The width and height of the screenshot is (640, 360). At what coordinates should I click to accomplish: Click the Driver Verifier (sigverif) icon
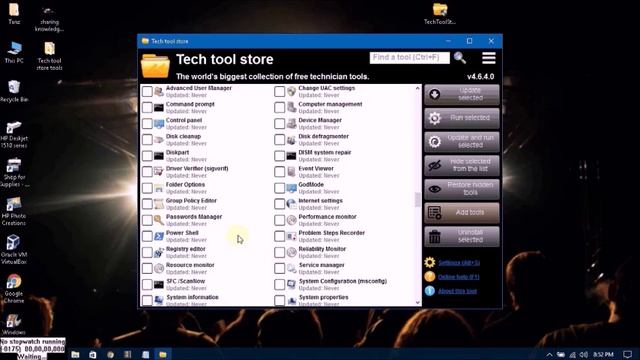click(x=159, y=172)
